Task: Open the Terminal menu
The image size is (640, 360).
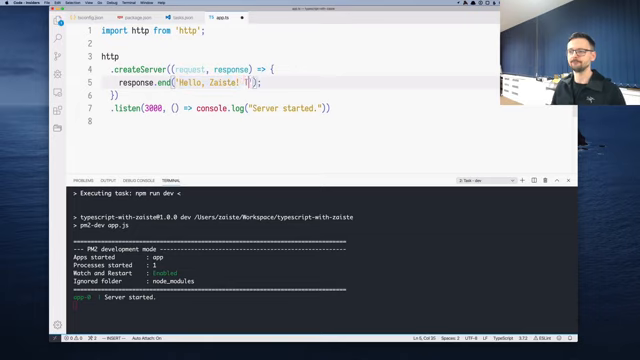Action: point(129,2)
